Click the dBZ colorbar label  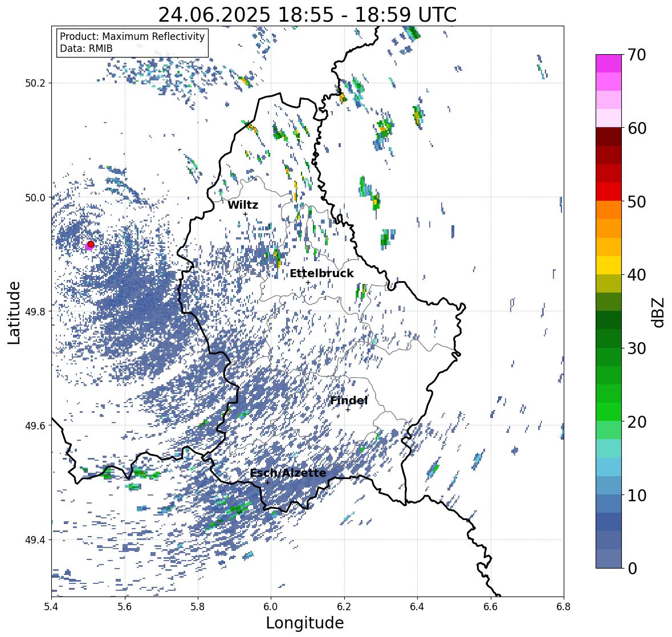[659, 313]
